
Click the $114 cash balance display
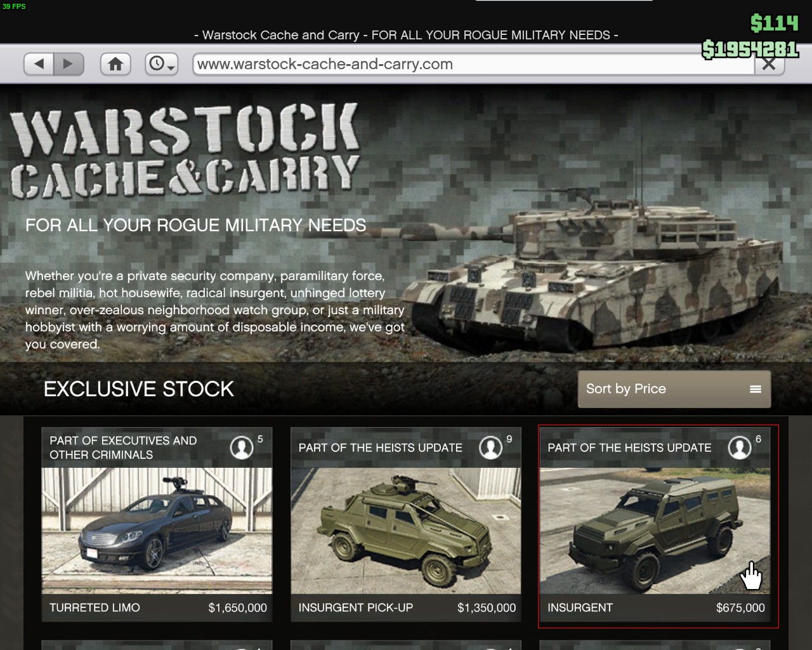click(x=774, y=23)
